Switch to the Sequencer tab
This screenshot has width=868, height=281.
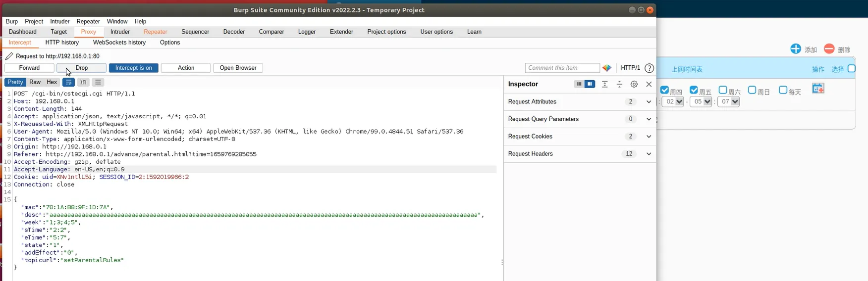195,32
